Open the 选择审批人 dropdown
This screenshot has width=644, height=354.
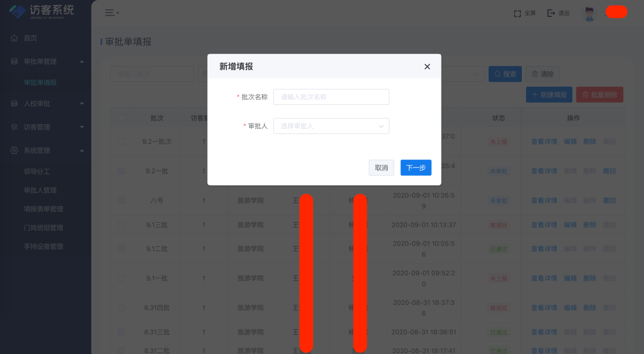[x=331, y=126]
